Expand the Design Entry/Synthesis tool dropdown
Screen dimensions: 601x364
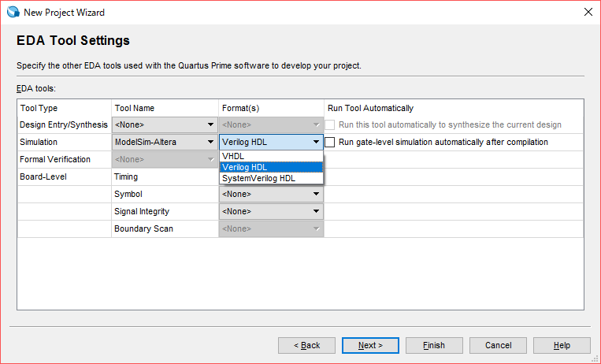pos(165,125)
